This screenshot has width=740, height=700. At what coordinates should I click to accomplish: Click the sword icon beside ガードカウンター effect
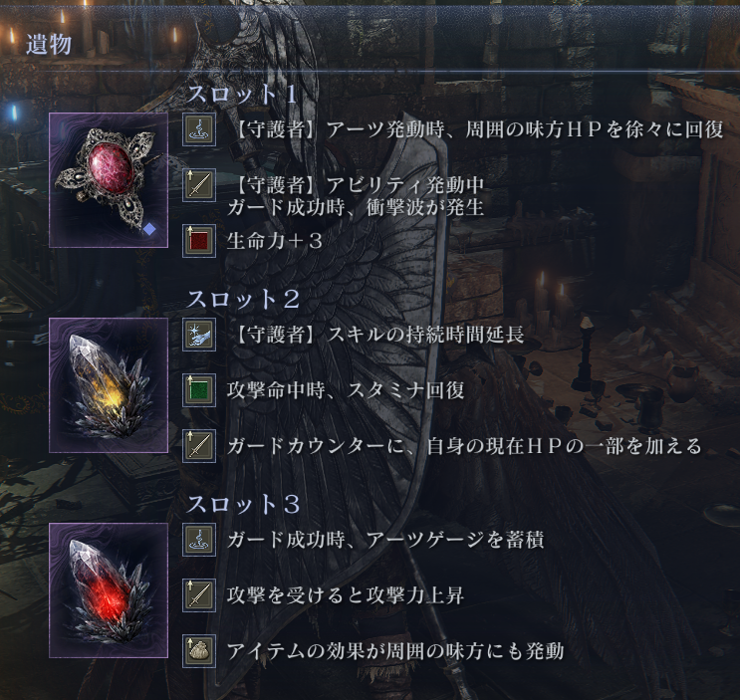click(199, 446)
